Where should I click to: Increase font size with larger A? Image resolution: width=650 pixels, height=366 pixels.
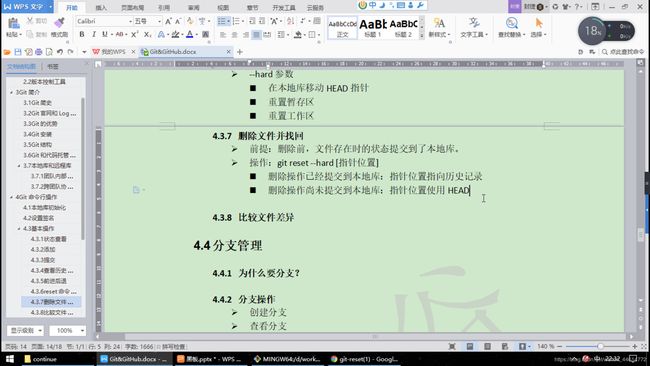point(168,21)
